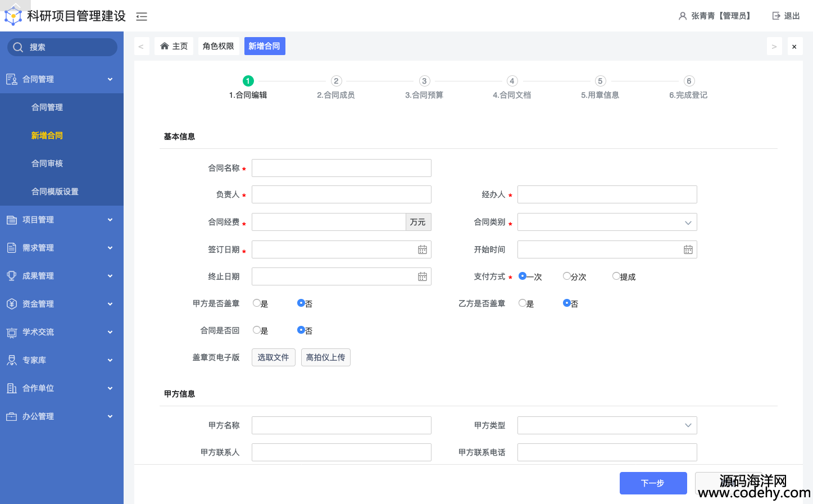This screenshot has width=813, height=504.
Task: Click the app logo icon
Action: tap(13, 16)
